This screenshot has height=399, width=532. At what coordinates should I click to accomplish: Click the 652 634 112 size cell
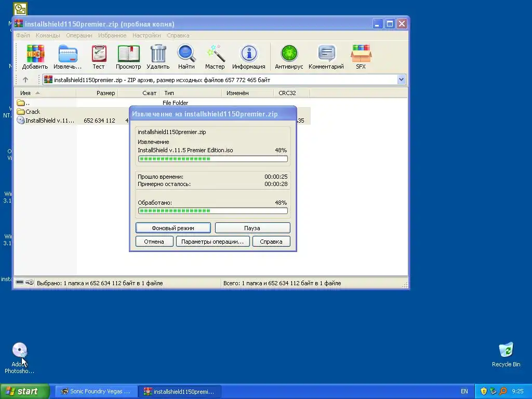pyautogui.click(x=99, y=121)
